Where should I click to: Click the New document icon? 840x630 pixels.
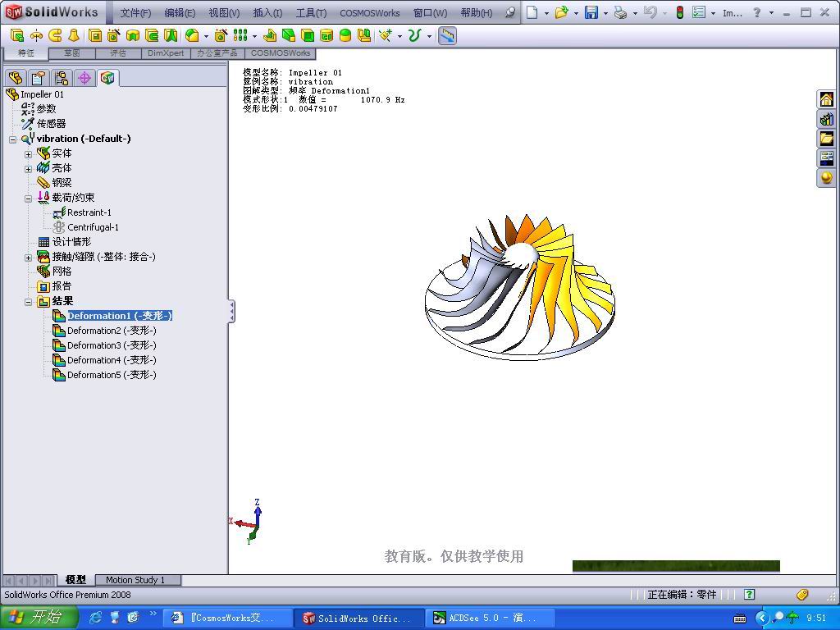(x=532, y=12)
